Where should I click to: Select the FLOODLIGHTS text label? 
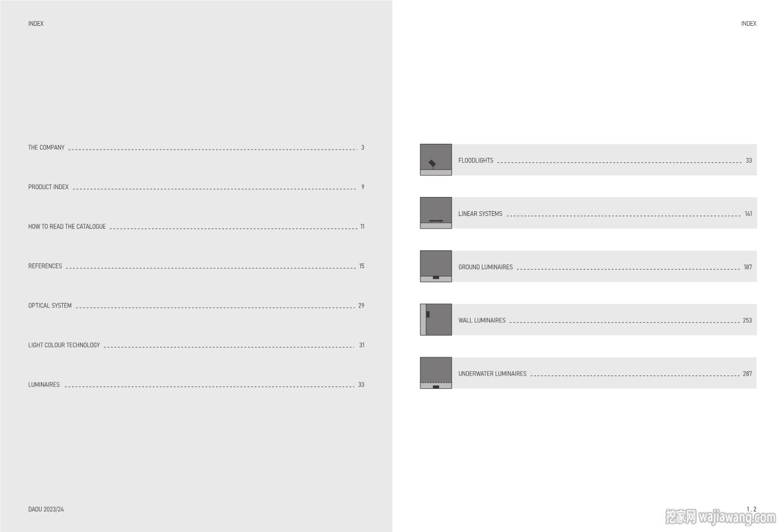point(476,161)
